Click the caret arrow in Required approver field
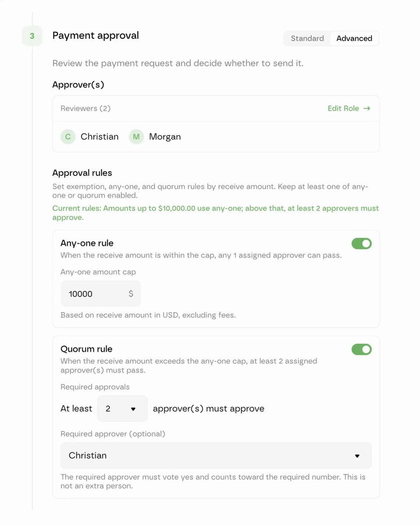Image resolution: width=420 pixels, height=525 pixels. 357,456
